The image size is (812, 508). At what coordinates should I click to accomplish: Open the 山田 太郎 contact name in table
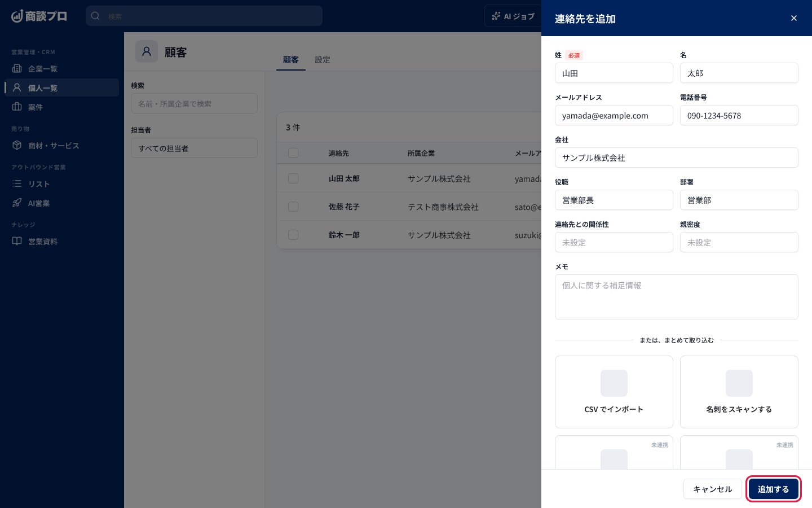pos(344,178)
